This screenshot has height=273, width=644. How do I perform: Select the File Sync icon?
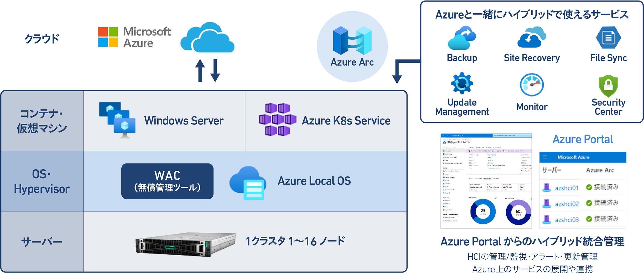608,38
